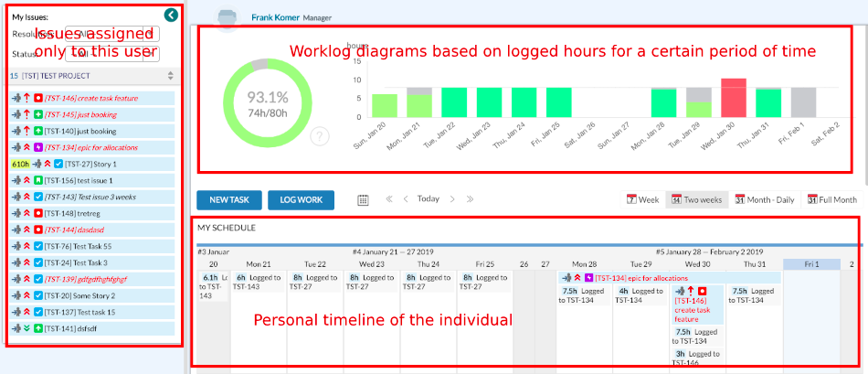
Task: Click the LOG WORK button
Action: (x=302, y=199)
